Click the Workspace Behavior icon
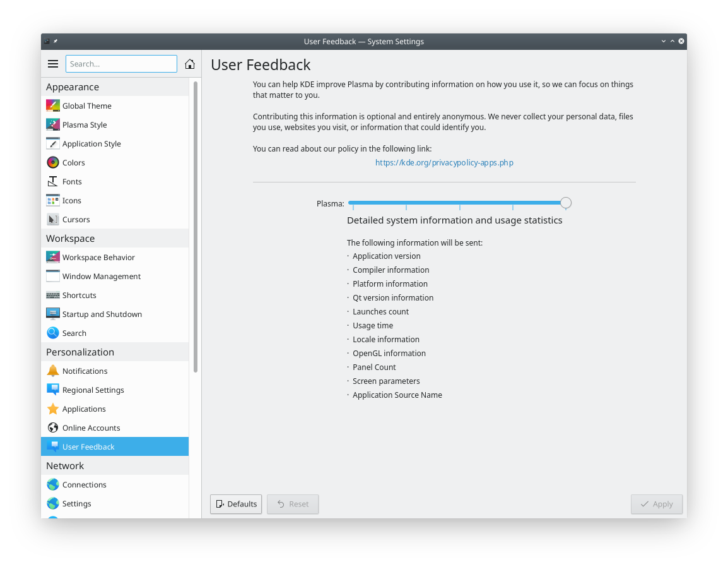This screenshot has width=728, height=567. click(x=53, y=257)
